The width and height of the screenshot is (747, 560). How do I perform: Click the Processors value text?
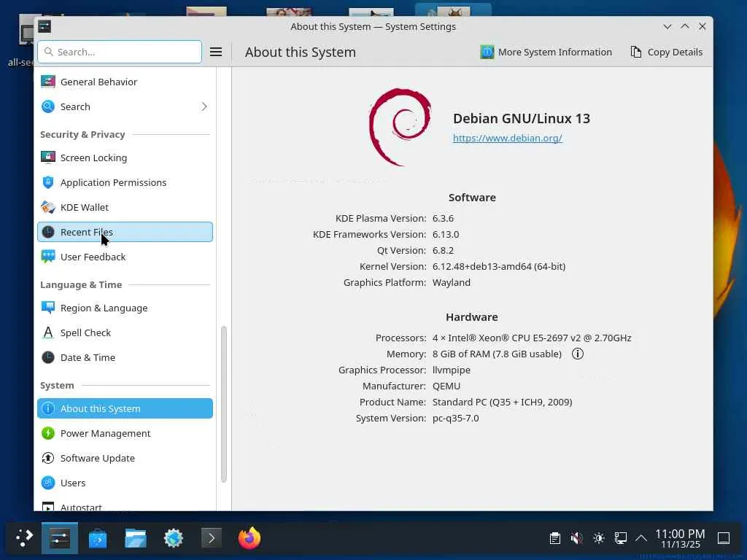tap(532, 338)
